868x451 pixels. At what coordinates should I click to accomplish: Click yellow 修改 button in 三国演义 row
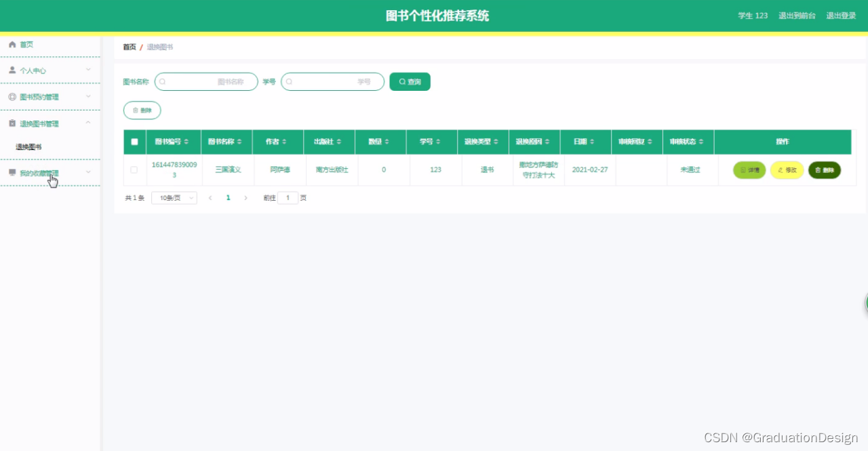pyautogui.click(x=787, y=170)
